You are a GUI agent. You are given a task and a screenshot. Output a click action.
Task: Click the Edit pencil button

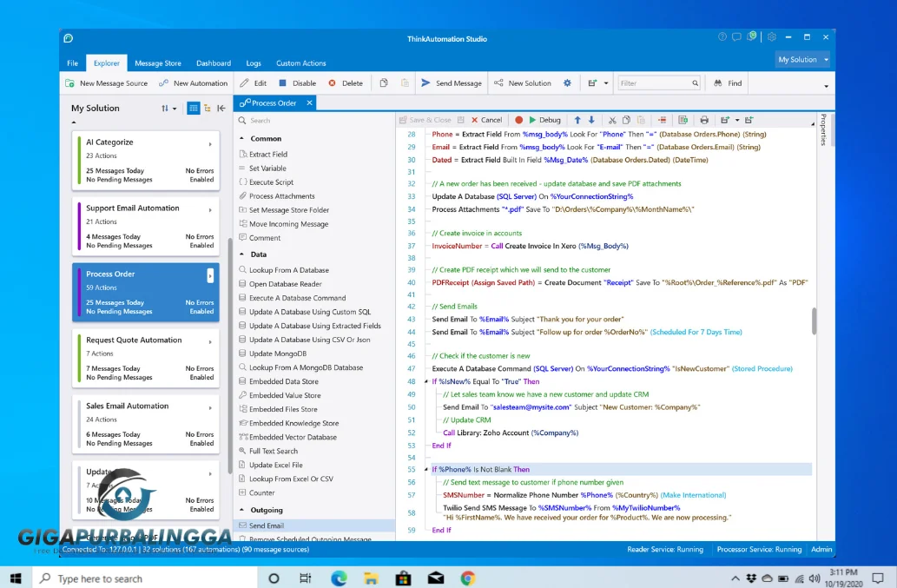point(254,83)
